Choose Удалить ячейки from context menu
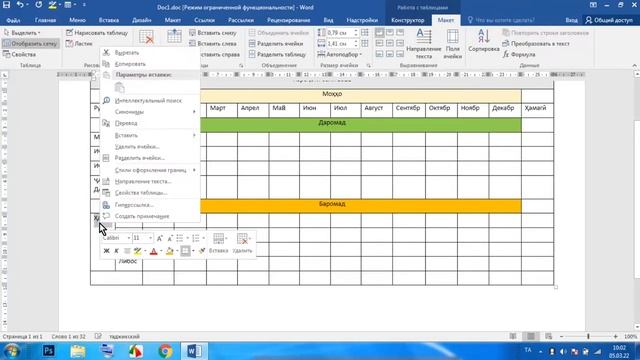This screenshot has width=640, height=360. 149,147
